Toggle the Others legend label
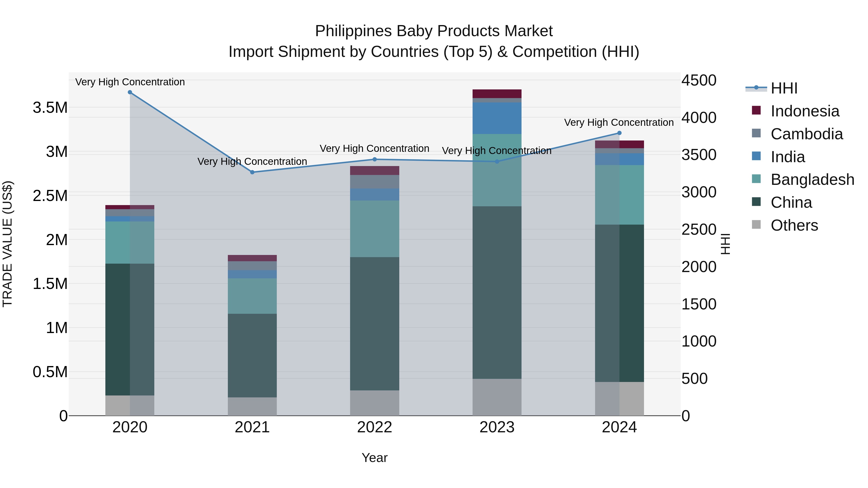Viewport: 868px width, 488px height. pos(794,225)
